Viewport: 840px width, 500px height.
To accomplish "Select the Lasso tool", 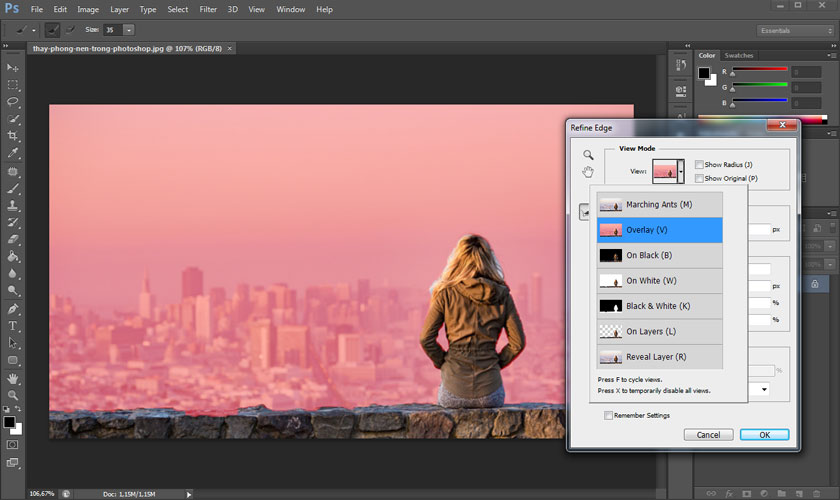I will [13, 102].
